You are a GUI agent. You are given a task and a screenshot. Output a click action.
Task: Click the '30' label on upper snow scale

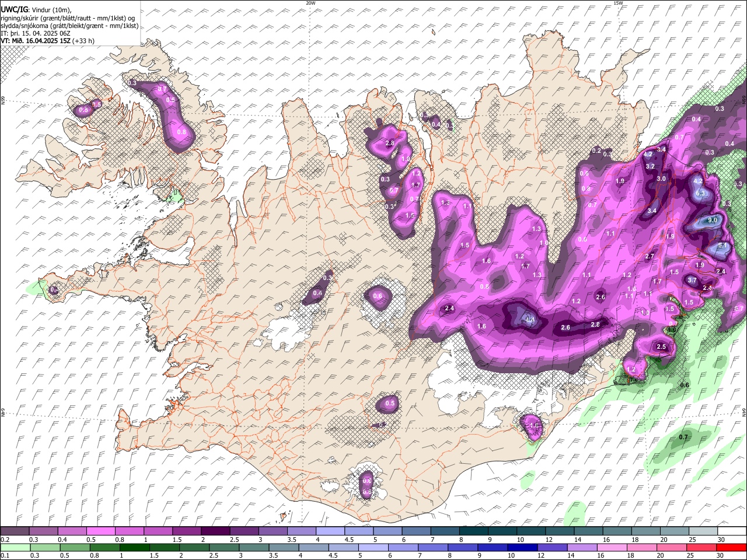(x=721, y=540)
